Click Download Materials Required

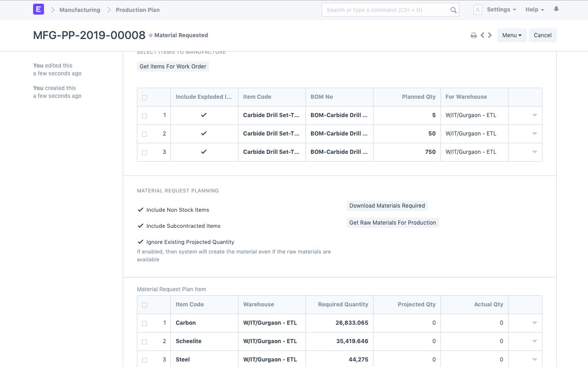(387, 206)
